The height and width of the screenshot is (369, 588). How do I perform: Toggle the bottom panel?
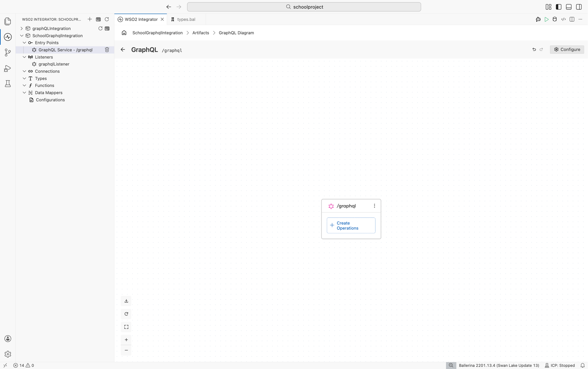point(569,7)
